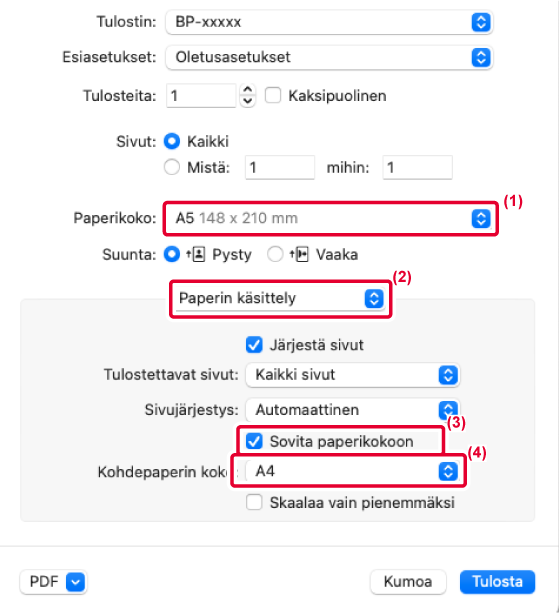The height and width of the screenshot is (613, 559).
Task: Click the Kumoa cancel button
Action: pos(408,582)
